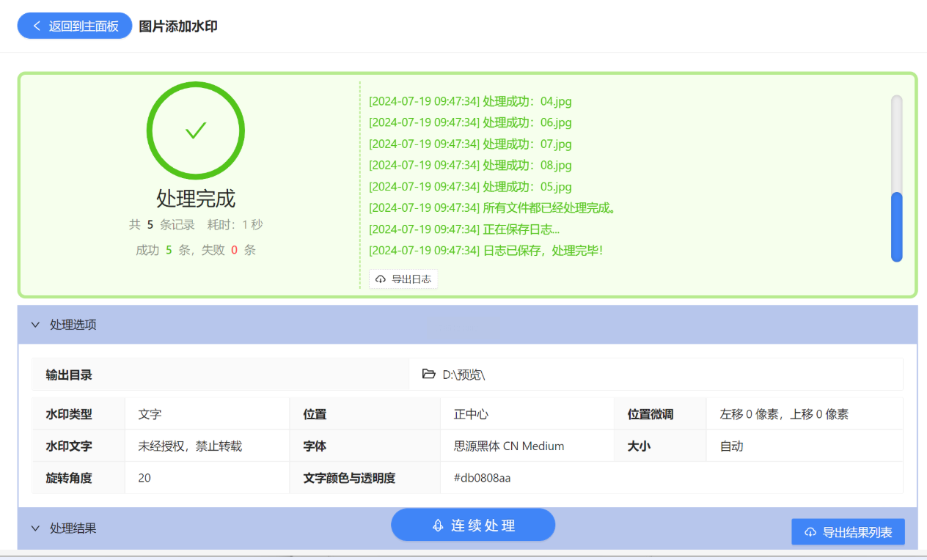Image resolution: width=927 pixels, height=560 pixels.
Task: Click the green success checkmark circle
Action: pyautogui.click(x=195, y=130)
